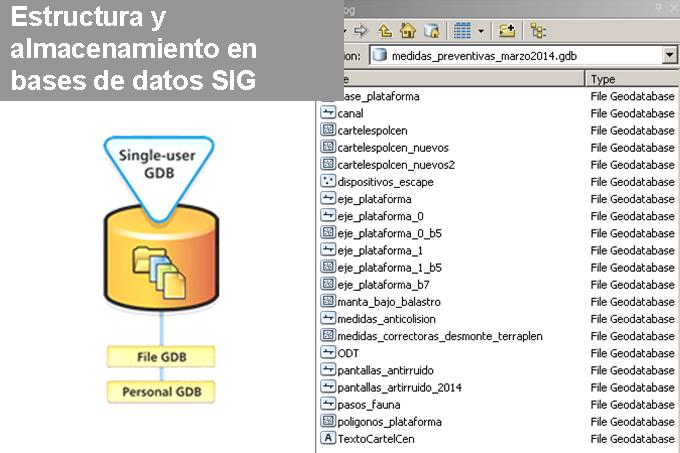Select the line icon for eje_plataforma

(328, 199)
